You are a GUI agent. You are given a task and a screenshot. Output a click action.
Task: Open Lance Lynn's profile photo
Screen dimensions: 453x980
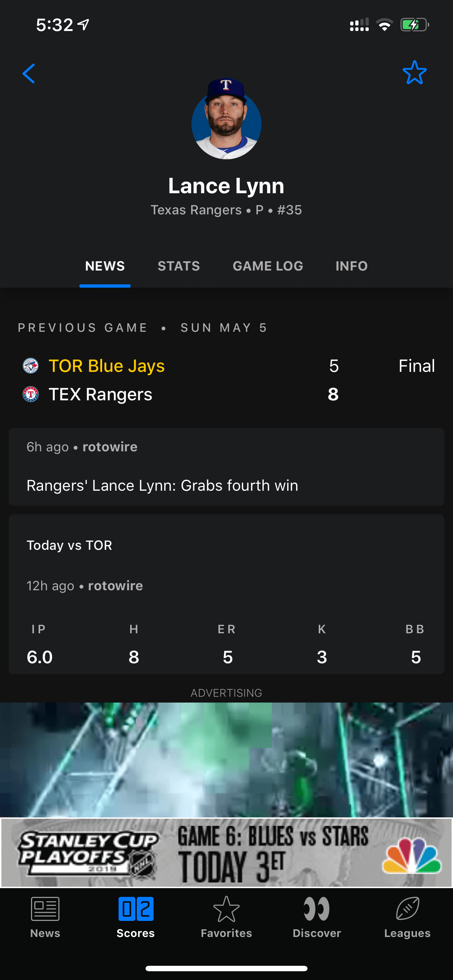[x=226, y=120]
